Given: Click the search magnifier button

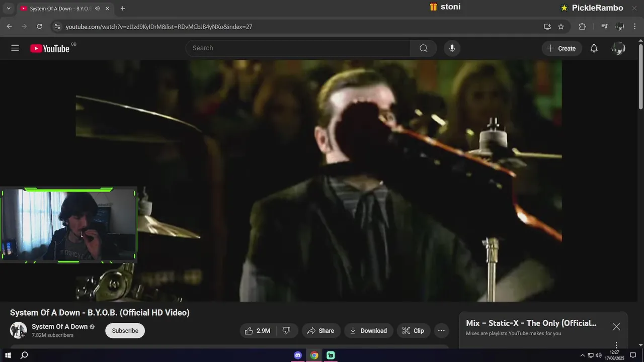Looking at the screenshot, I should click(424, 48).
